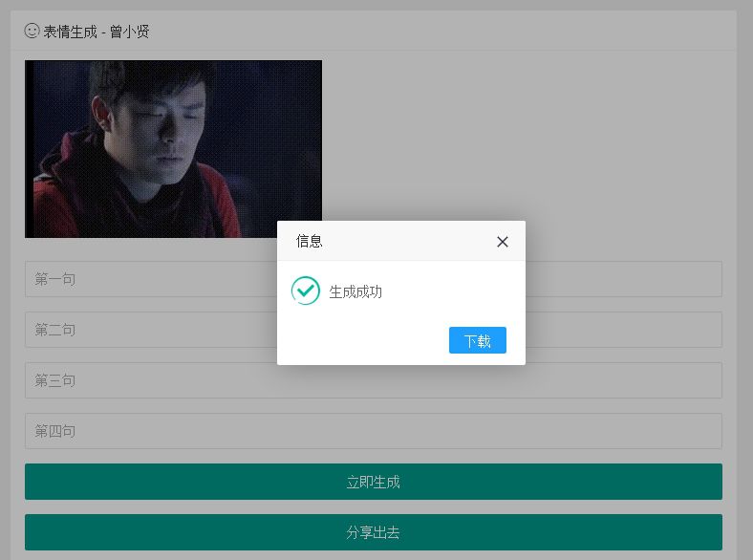
Task: Click the green success checkmark icon
Action: point(305,291)
